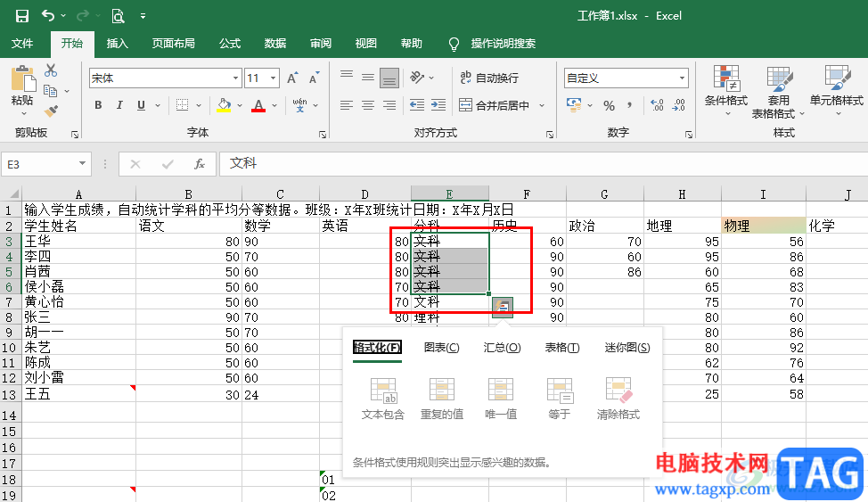The image size is (868, 502).
Task: Click the Quick Analysis button below the selection
Action: [x=503, y=307]
